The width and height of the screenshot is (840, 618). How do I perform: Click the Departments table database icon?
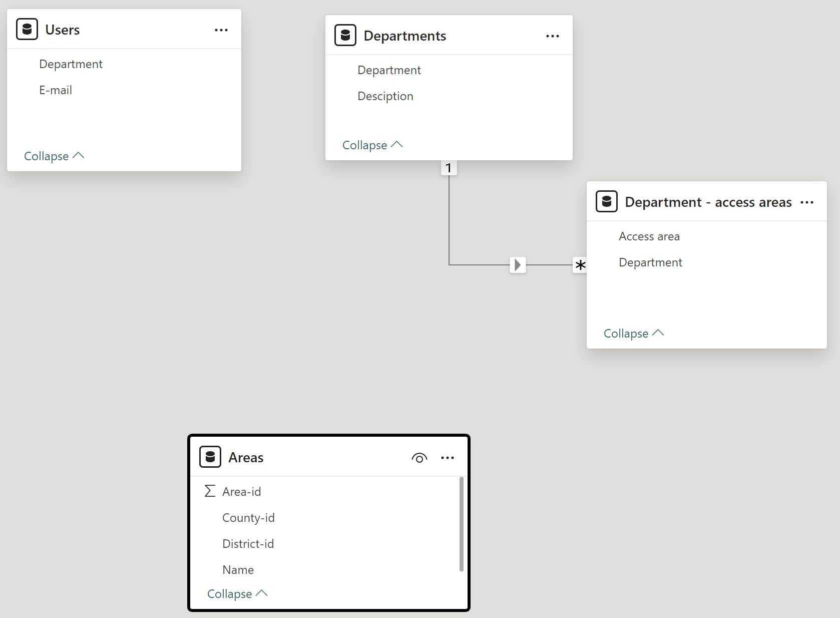click(x=345, y=36)
